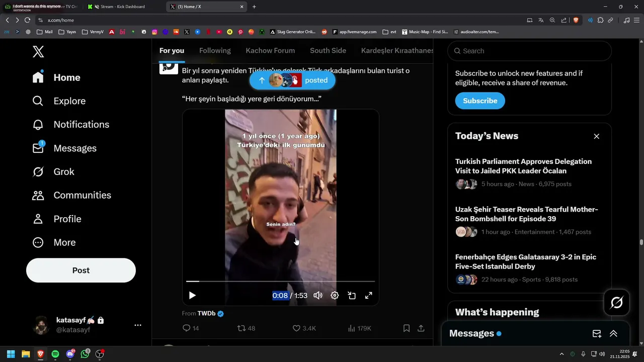Click the X logo in the sidebar
This screenshot has width=644, height=362.
coord(38,51)
